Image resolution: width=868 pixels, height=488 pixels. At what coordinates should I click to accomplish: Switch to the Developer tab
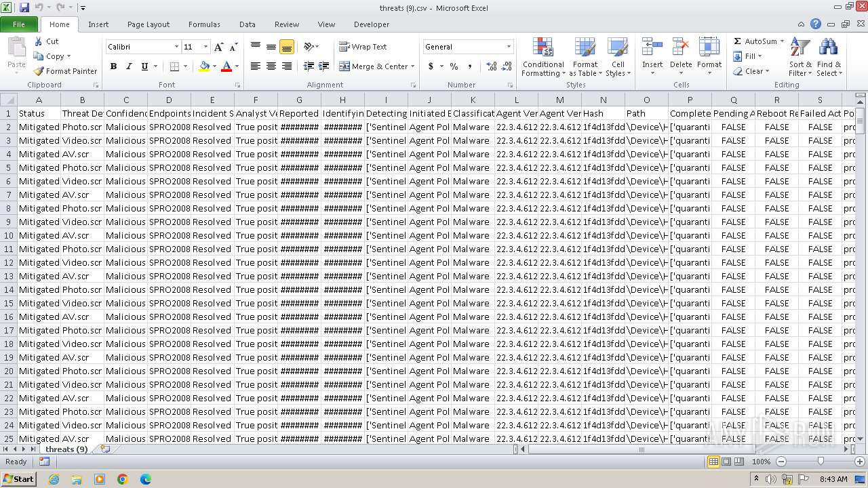(x=372, y=24)
